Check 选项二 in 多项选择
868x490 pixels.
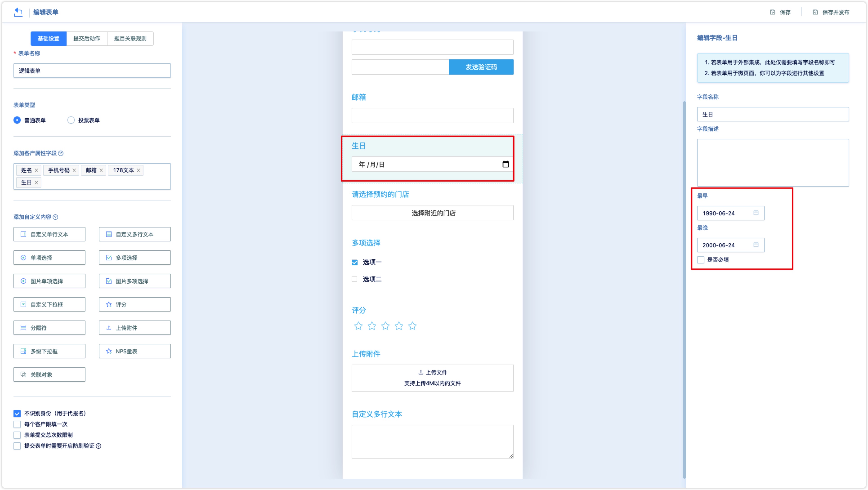354,279
